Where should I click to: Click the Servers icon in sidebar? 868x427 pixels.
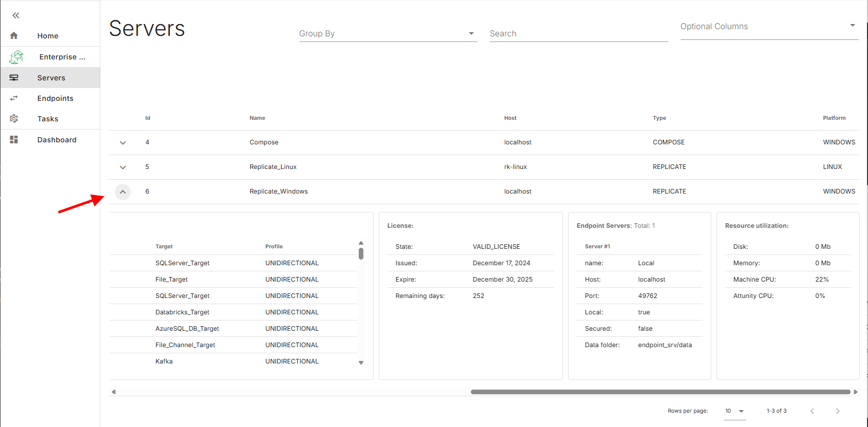click(x=14, y=78)
